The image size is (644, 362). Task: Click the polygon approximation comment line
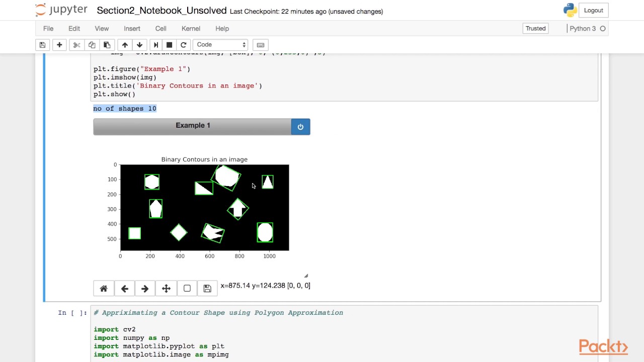218,313
